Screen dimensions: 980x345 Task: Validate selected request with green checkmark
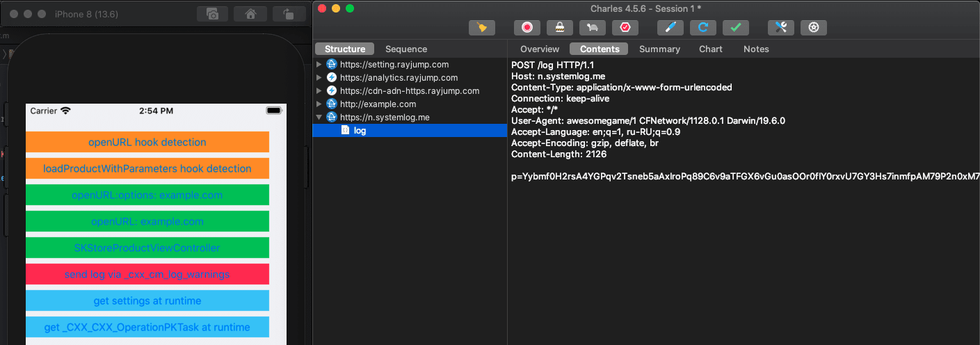(735, 28)
